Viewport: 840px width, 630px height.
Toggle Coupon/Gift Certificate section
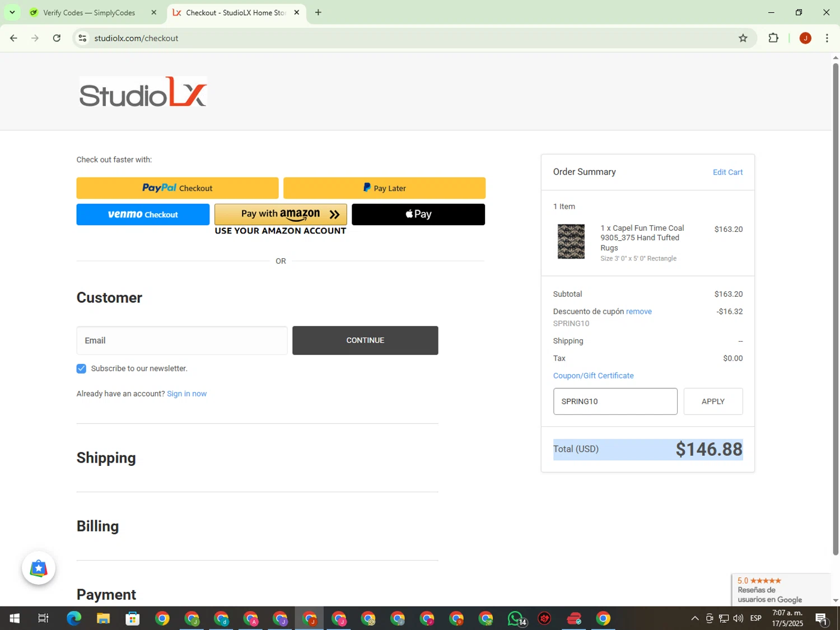pos(593,376)
